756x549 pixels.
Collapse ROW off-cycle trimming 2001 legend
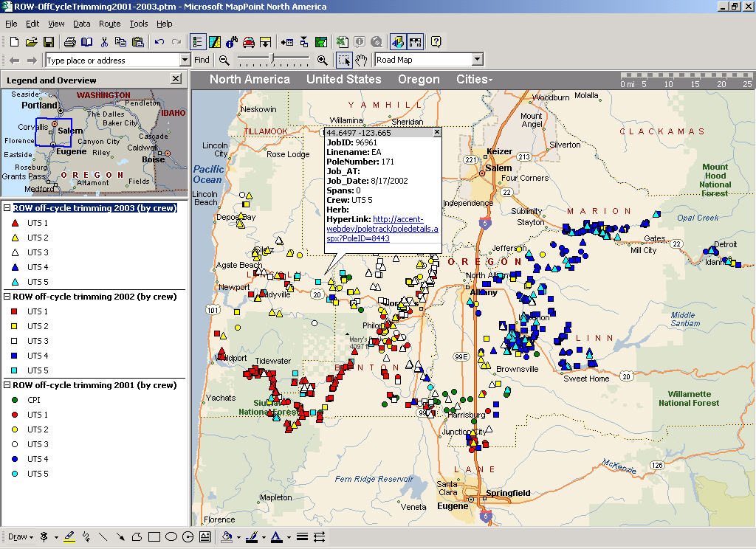(x=7, y=385)
